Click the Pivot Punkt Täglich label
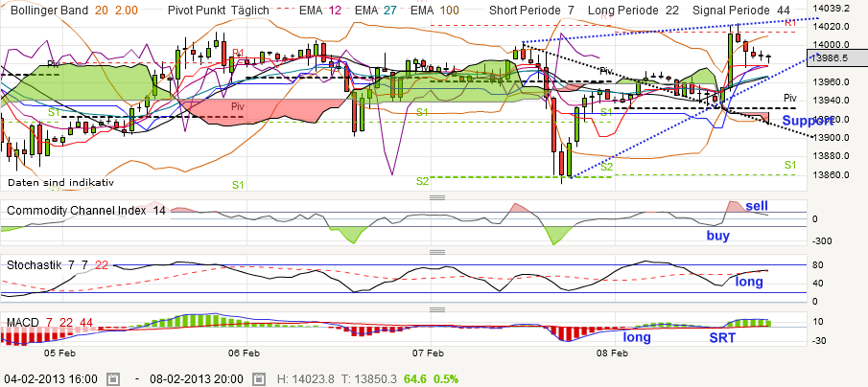This screenshot has width=868, height=387. (219, 11)
